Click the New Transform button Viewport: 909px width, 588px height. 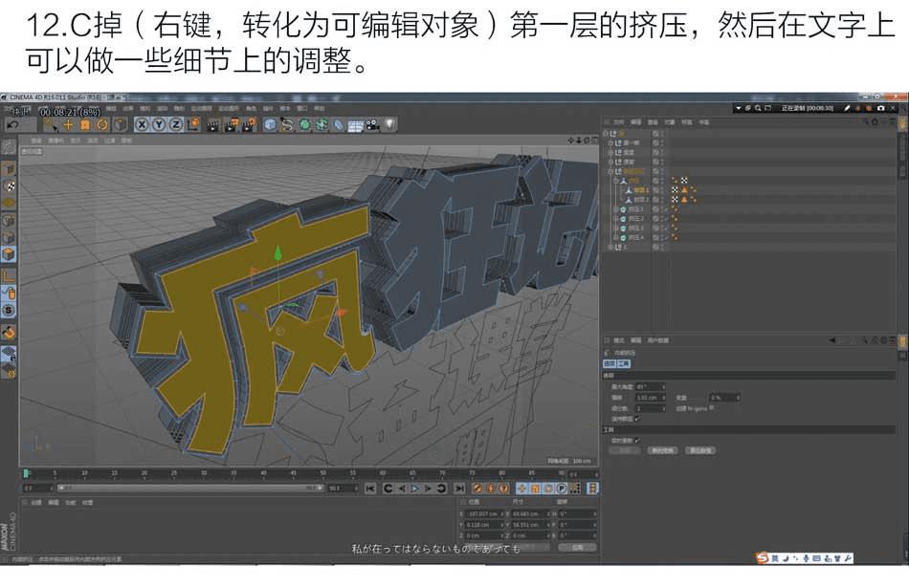(x=663, y=450)
